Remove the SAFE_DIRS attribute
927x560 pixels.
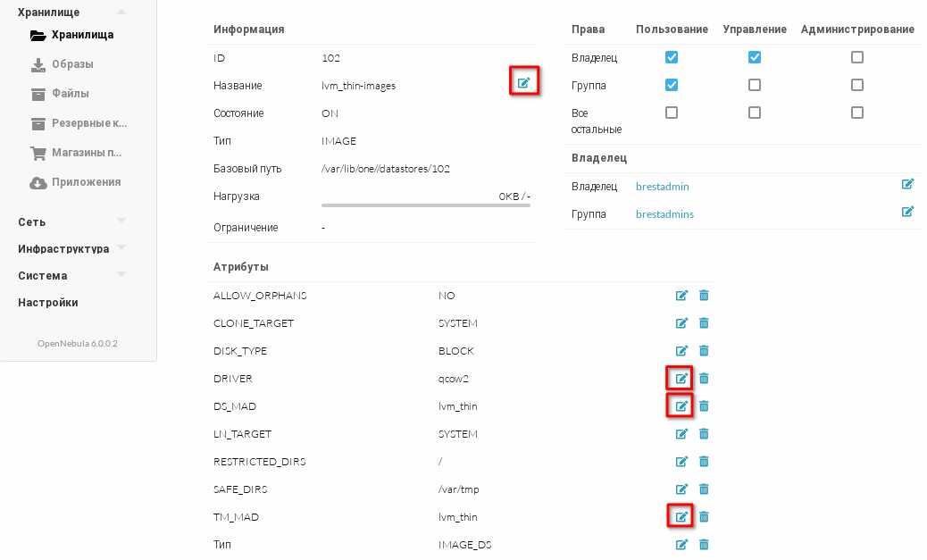pos(704,489)
